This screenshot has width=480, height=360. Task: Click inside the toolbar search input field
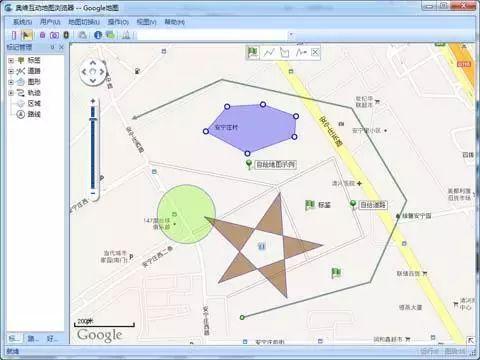(212, 35)
